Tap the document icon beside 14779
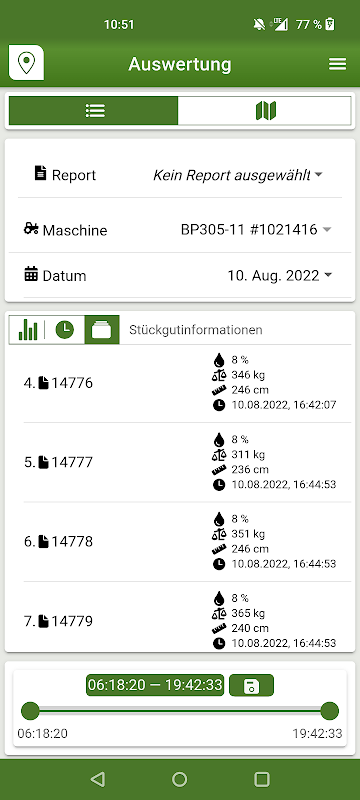360x800 pixels. [x=44, y=621]
